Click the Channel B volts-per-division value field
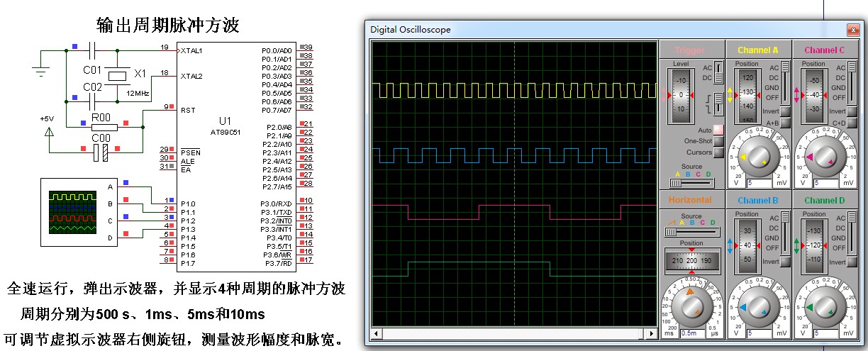Image resolution: width=868 pixels, height=351 pixels. [759, 333]
